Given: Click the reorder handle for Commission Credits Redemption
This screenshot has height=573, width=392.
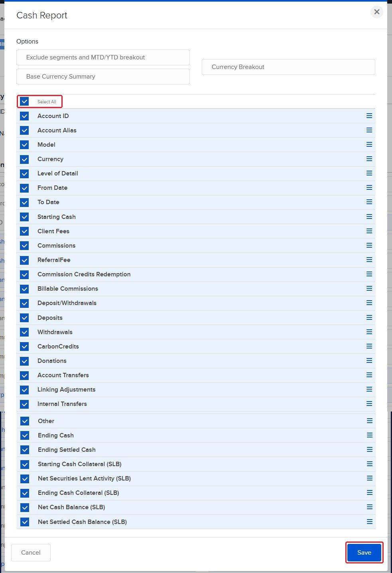Looking at the screenshot, I should point(369,274).
